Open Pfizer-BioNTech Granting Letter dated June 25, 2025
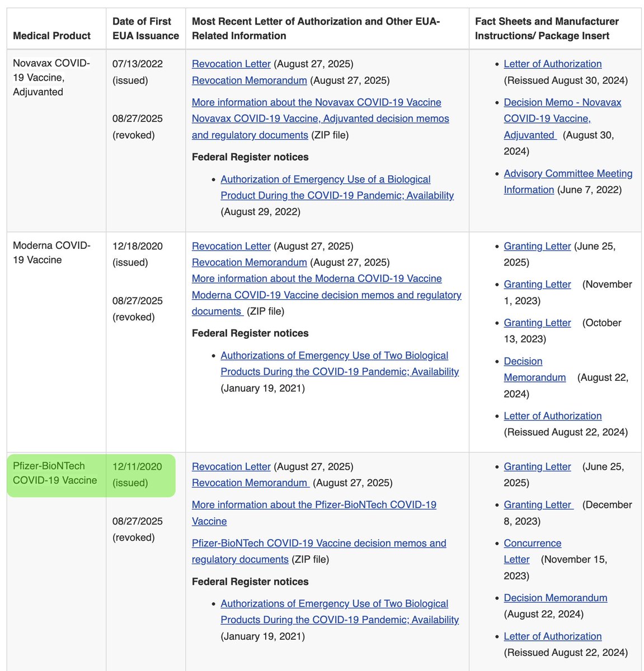 pyautogui.click(x=537, y=466)
